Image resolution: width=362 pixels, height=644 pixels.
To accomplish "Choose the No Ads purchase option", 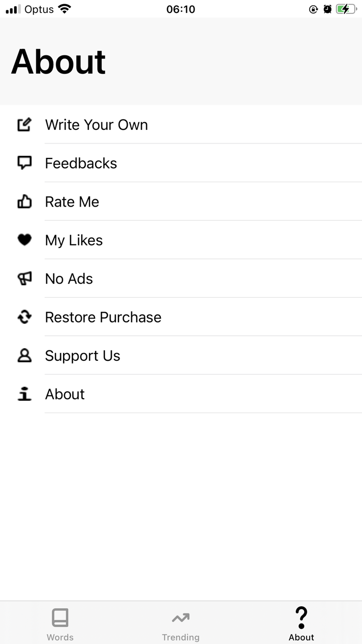I will [181, 279].
